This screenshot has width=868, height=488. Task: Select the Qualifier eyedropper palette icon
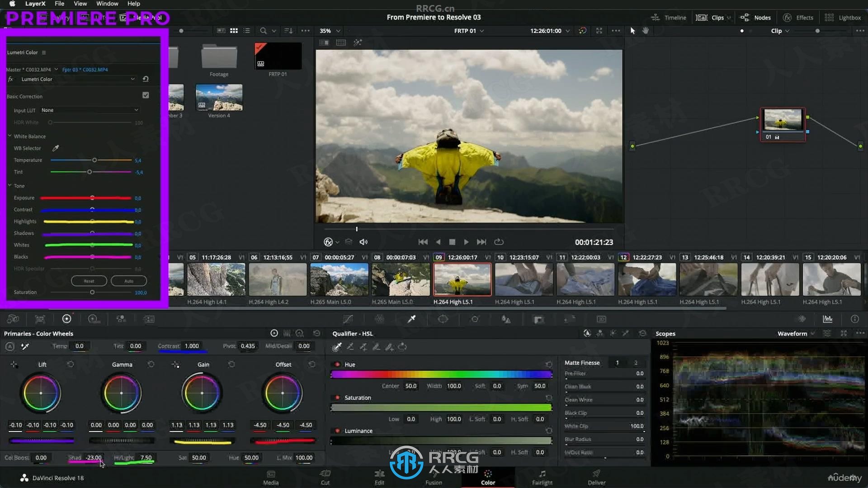pos(411,319)
